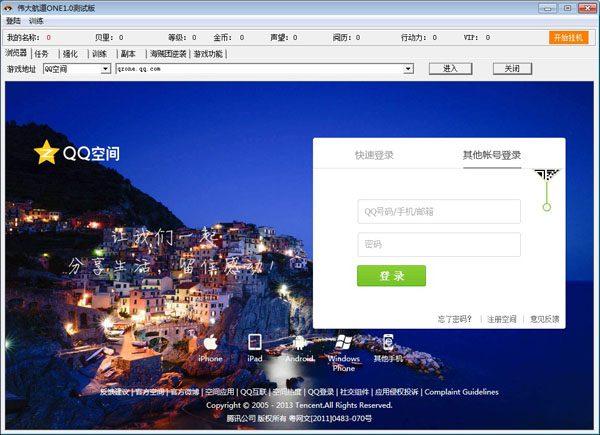Image resolution: width=600 pixels, height=435 pixels.
Task: Switch to the 强化 tab
Action: [70, 54]
